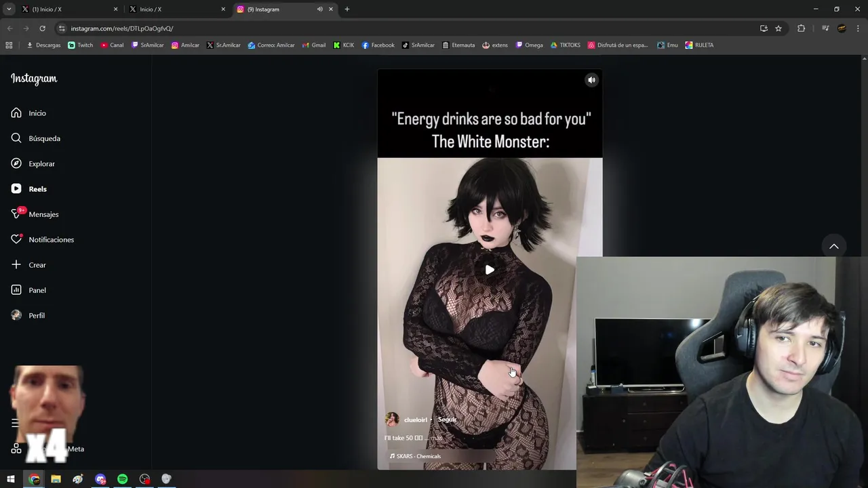The height and width of the screenshot is (488, 868).
Task: Open the Gmail bookmark
Action: point(314,45)
